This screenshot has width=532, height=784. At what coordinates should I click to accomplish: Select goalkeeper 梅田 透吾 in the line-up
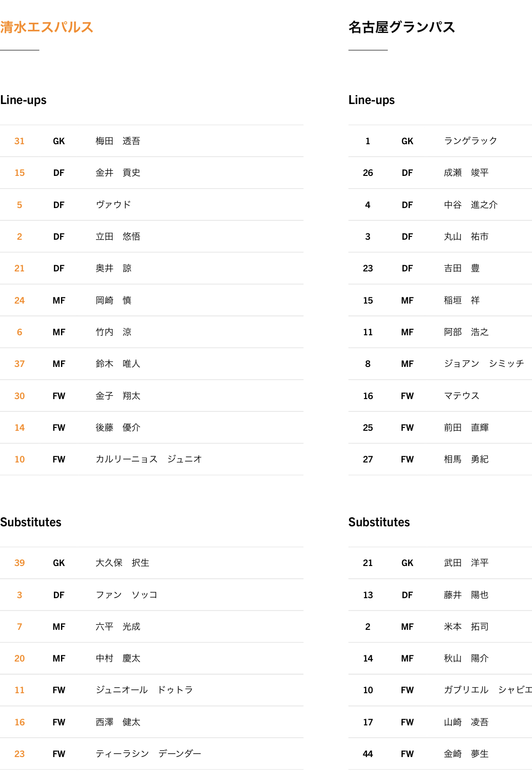pos(118,141)
